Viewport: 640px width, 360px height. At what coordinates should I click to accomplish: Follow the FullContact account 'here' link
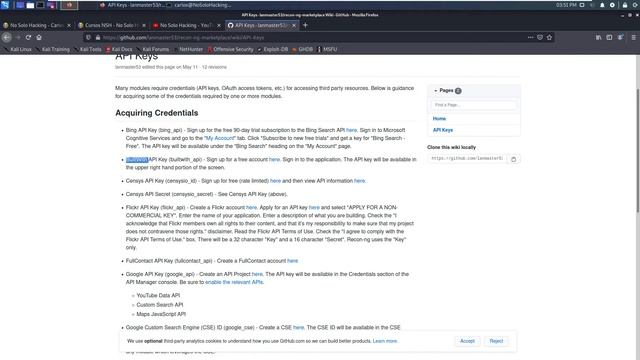point(293,260)
